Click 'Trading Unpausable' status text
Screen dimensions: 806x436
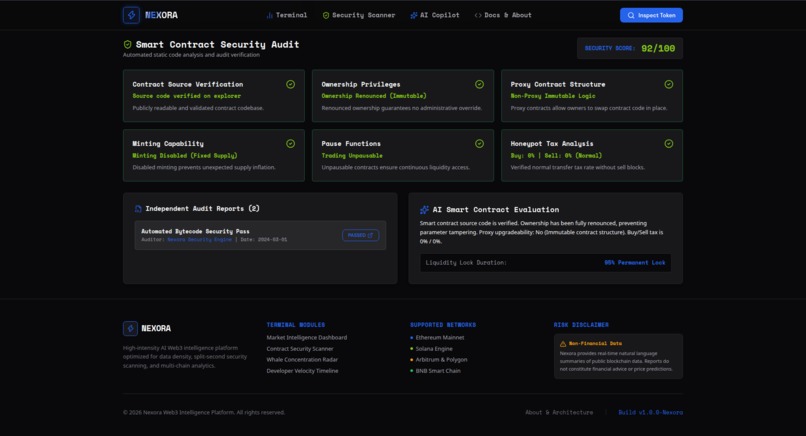(x=352, y=156)
